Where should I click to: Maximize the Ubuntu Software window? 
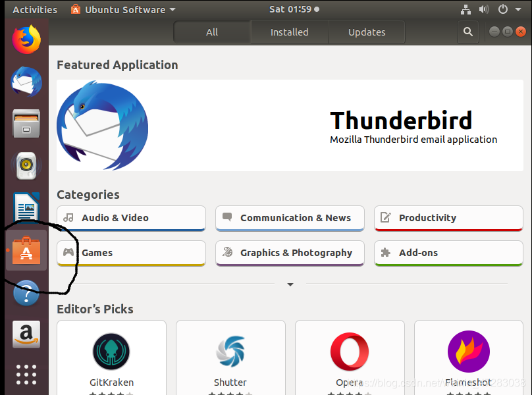[508, 32]
